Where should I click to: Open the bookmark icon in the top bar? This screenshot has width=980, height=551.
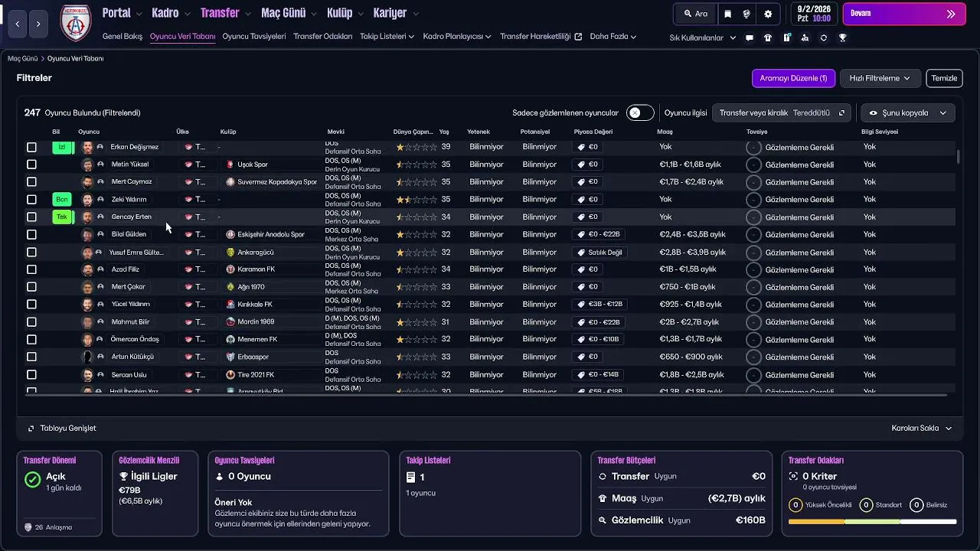pyautogui.click(x=727, y=14)
